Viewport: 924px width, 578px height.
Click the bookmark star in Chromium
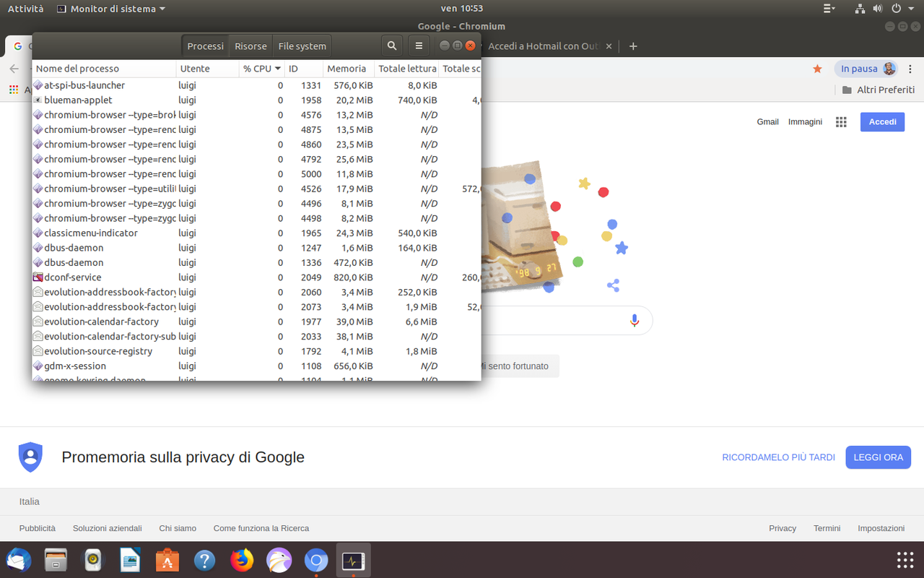(817, 69)
